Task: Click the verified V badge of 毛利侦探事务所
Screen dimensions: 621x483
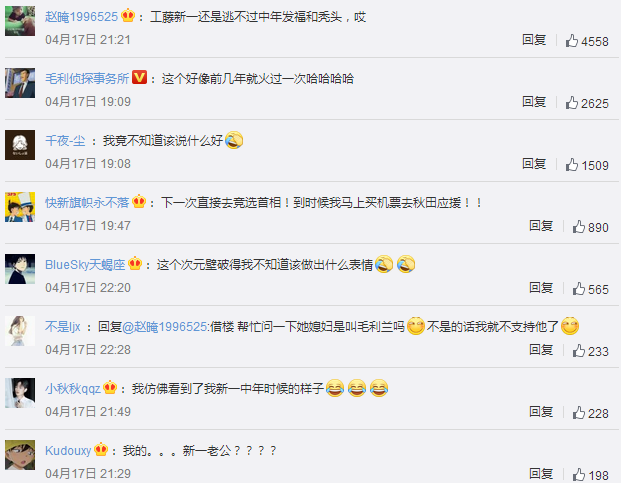Action: (139, 77)
